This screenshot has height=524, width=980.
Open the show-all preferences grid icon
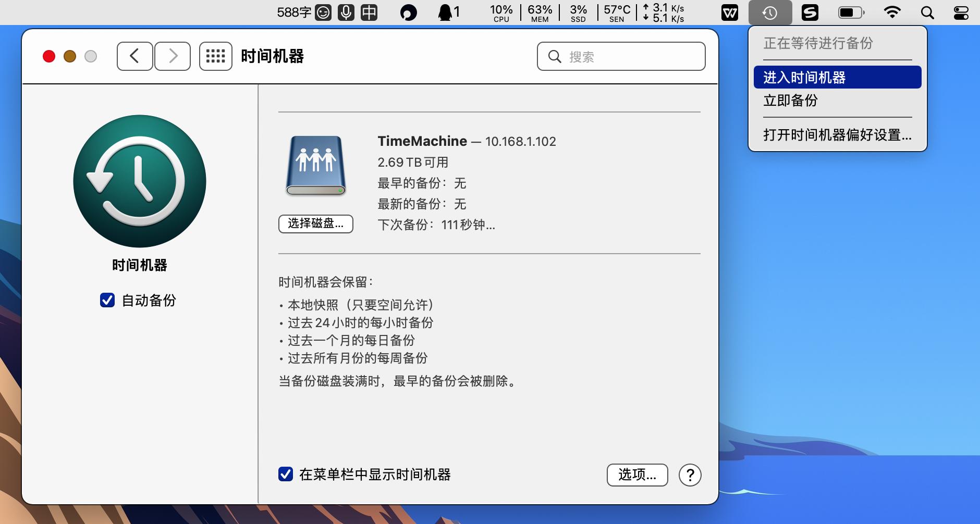point(215,56)
